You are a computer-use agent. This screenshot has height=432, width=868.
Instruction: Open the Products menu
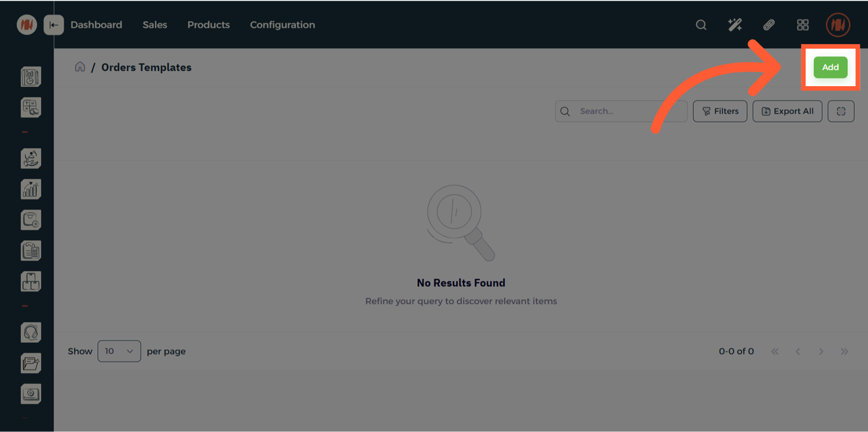pos(208,25)
